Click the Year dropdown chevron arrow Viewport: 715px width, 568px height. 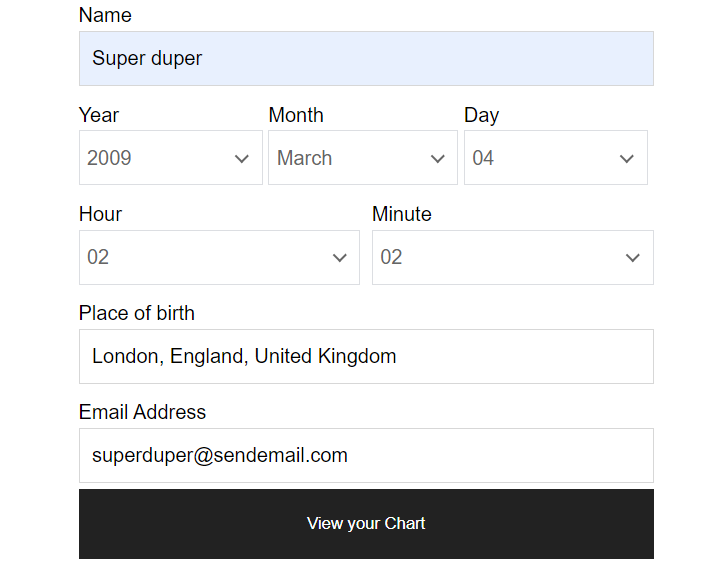[242, 159]
